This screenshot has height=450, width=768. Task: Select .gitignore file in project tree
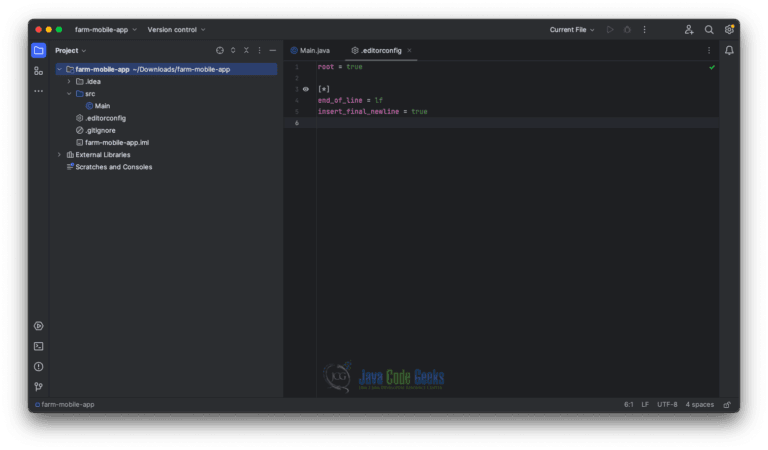pos(96,130)
